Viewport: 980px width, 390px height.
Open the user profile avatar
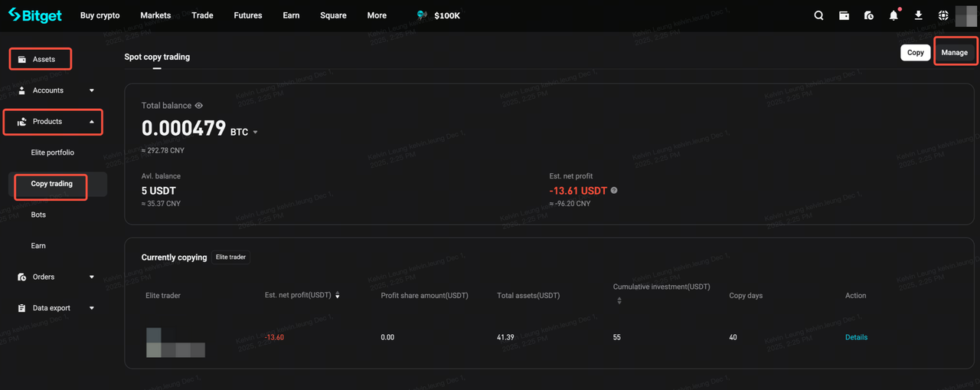[966, 15]
